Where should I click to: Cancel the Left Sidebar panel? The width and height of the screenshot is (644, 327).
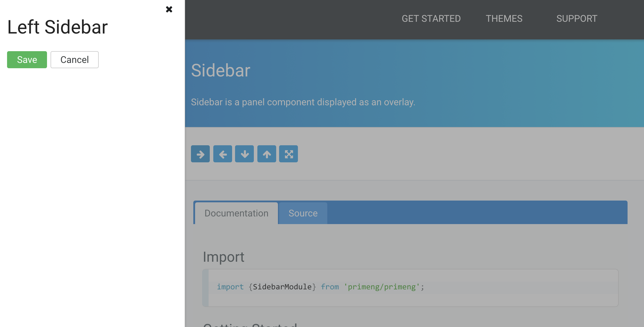(x=75, y=60)
